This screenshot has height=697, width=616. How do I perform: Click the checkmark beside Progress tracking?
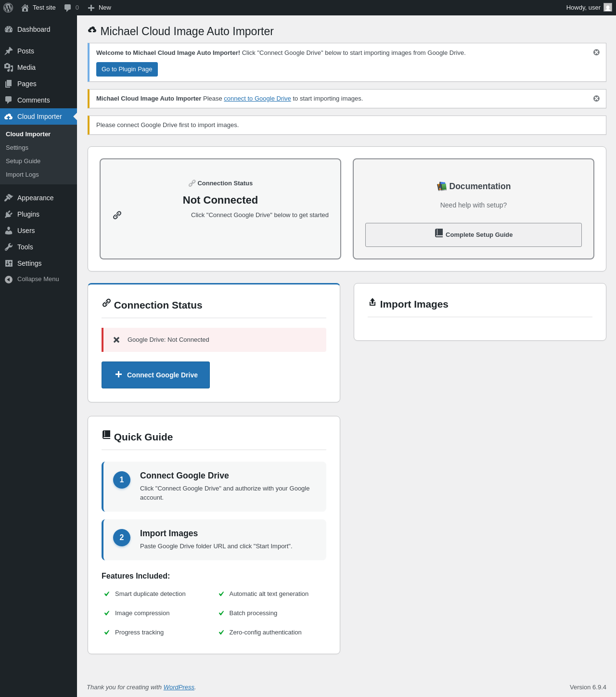(x=107, y=632)
